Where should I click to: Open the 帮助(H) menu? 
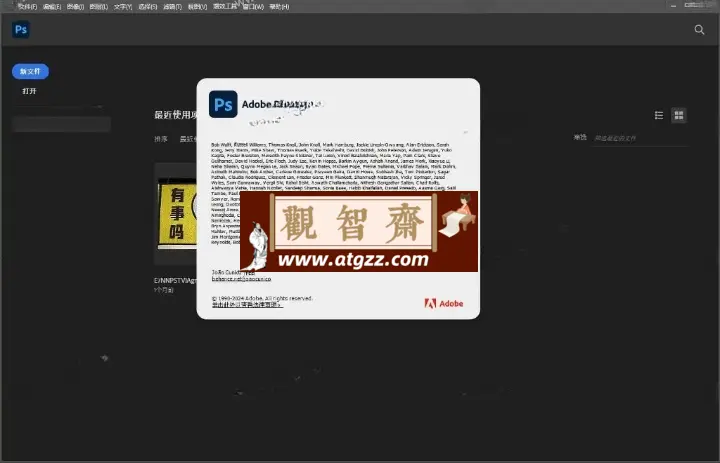pos(279,6)
